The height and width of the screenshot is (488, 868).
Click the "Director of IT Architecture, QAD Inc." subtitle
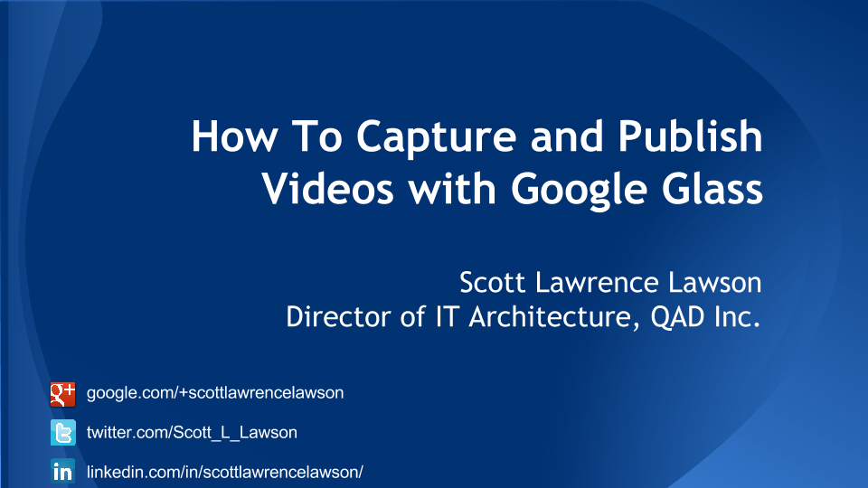(x=524, y=317)
